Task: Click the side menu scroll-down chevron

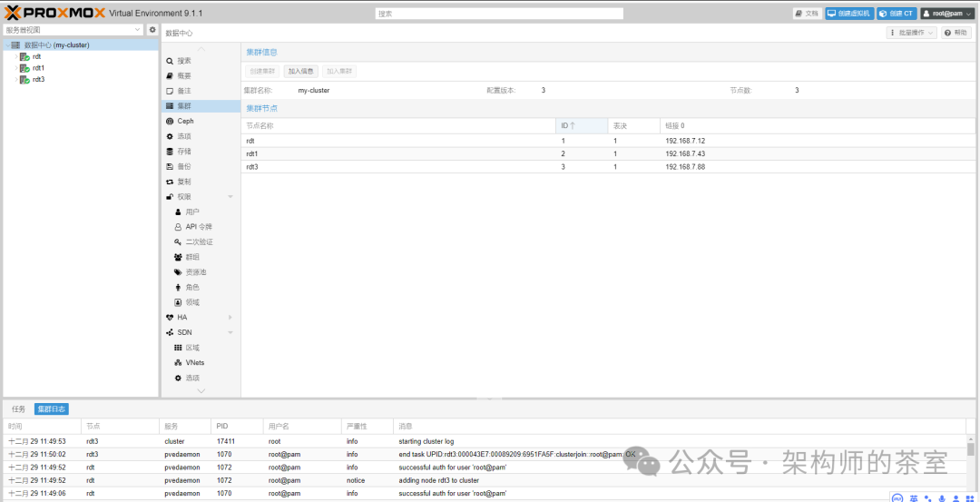Action: pyautogui.click(x=201, y=390)
